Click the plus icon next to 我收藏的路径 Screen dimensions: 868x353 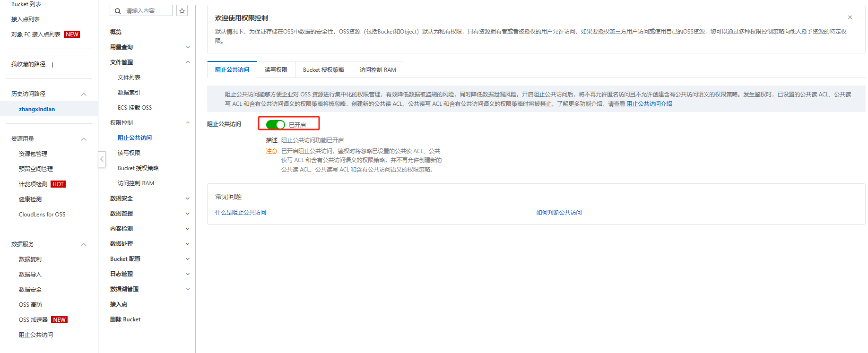(52, 65)
